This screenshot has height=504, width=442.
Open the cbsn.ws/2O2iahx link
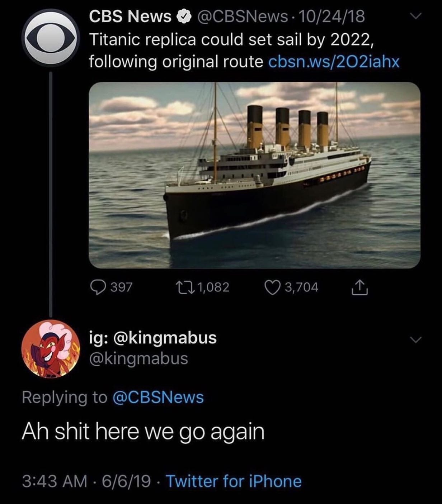tap(334, 62)
